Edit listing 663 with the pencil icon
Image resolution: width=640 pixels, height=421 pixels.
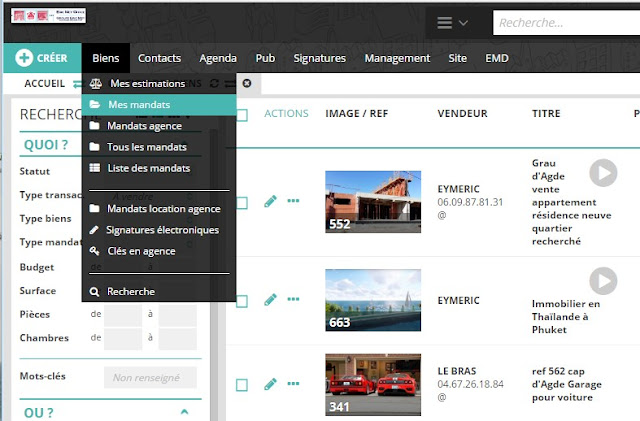(270, 299)
